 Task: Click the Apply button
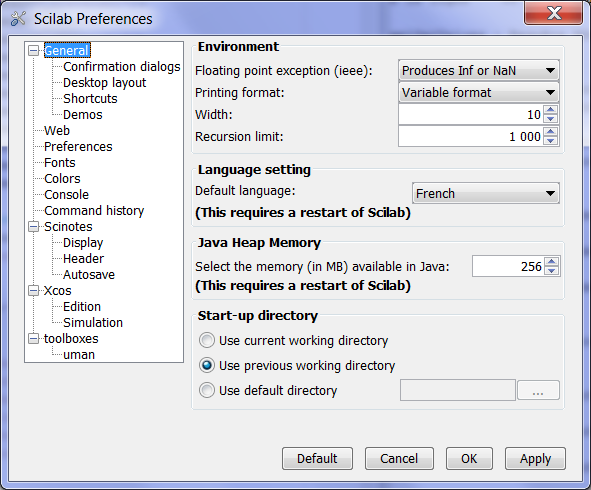point(535,459)
